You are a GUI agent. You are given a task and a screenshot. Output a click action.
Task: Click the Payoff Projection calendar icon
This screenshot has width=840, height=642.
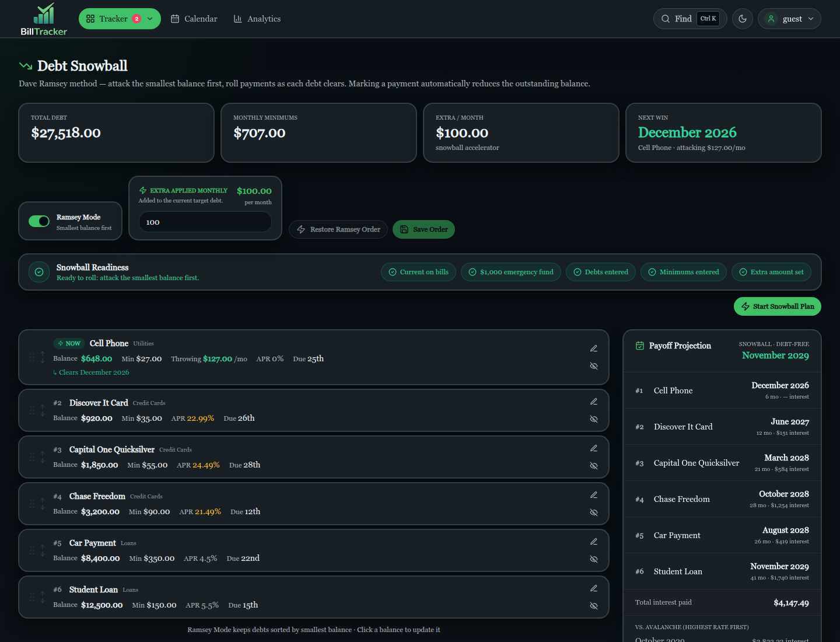click(x=640, y=346)
